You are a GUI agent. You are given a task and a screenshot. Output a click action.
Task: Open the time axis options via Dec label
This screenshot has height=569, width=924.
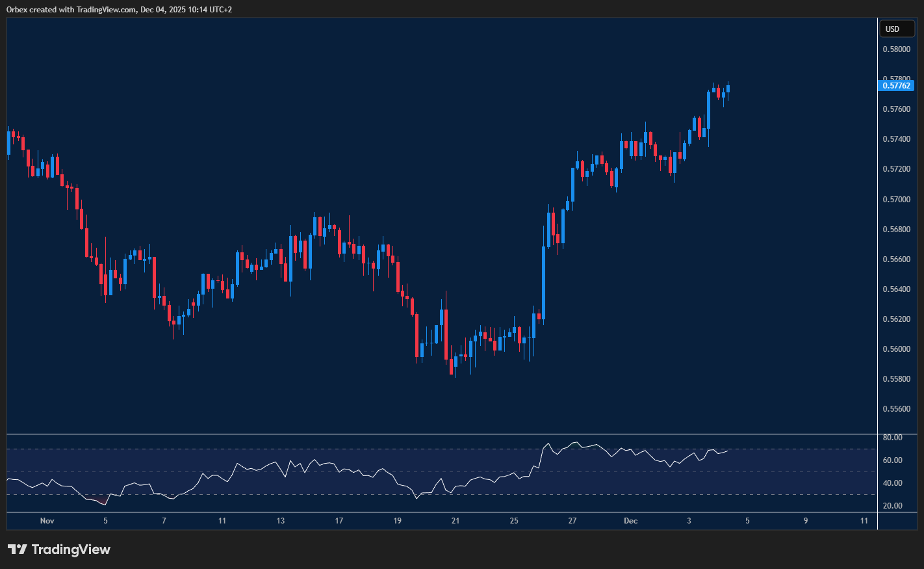click(630, 521)
